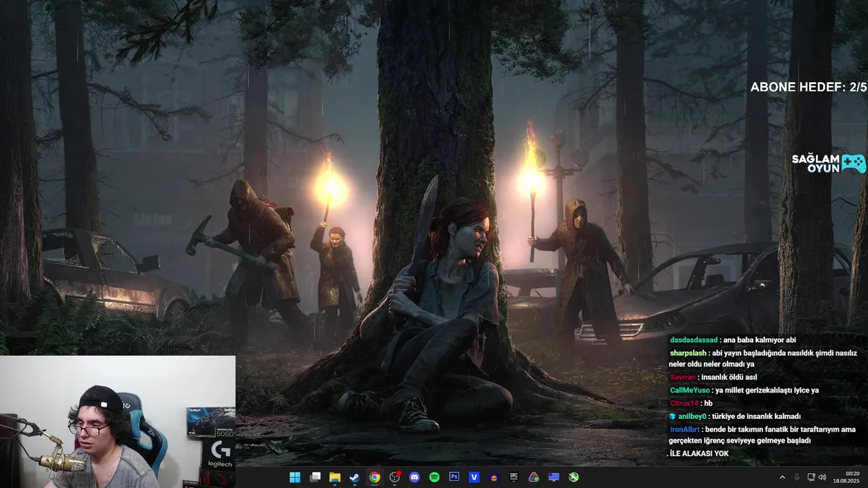Open File Explorer from the taskbar
The image size is (868, 488).
click(x=335, y=477)
